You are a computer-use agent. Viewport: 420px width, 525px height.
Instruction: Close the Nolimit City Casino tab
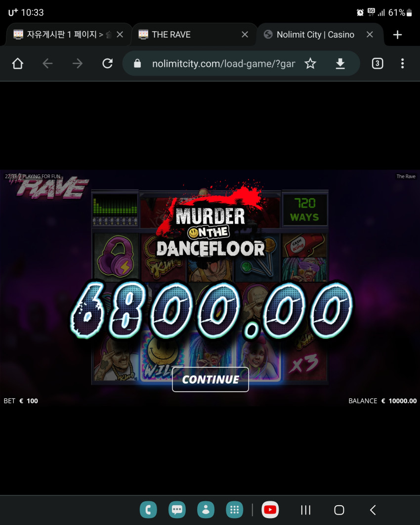pyautogui.click(x=370, y=35)
